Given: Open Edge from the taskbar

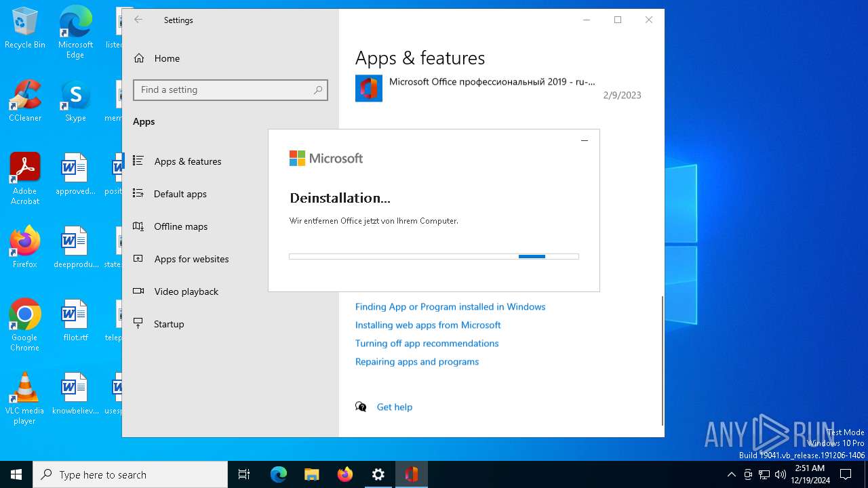Looking at the screenshot, I should (279, 474).
